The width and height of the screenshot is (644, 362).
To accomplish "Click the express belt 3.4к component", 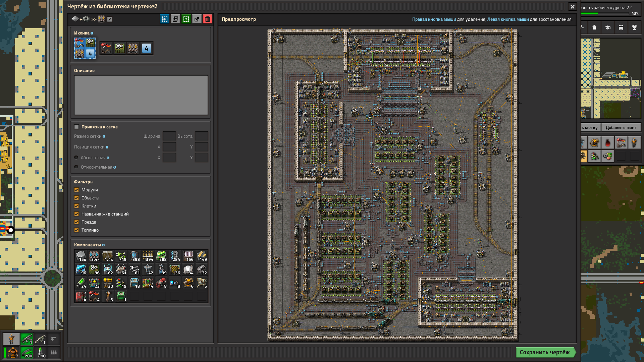I will (x=94, y=256).
